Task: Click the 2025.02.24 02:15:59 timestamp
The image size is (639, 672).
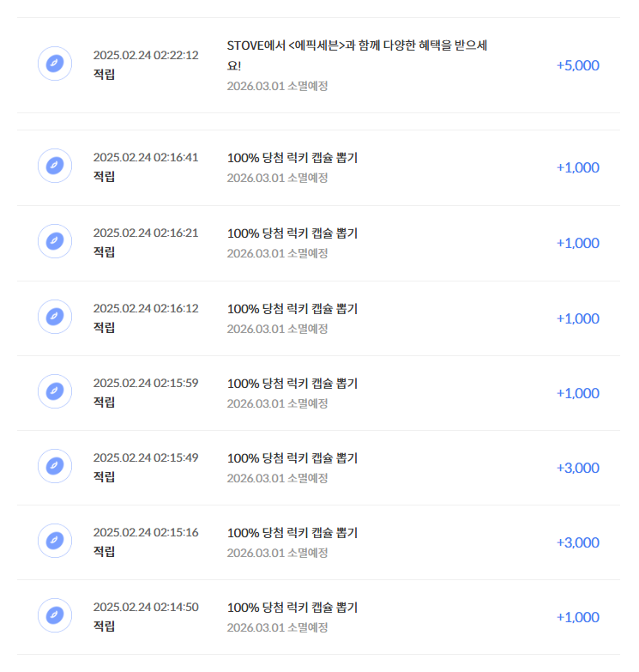Action: [146, 383]
